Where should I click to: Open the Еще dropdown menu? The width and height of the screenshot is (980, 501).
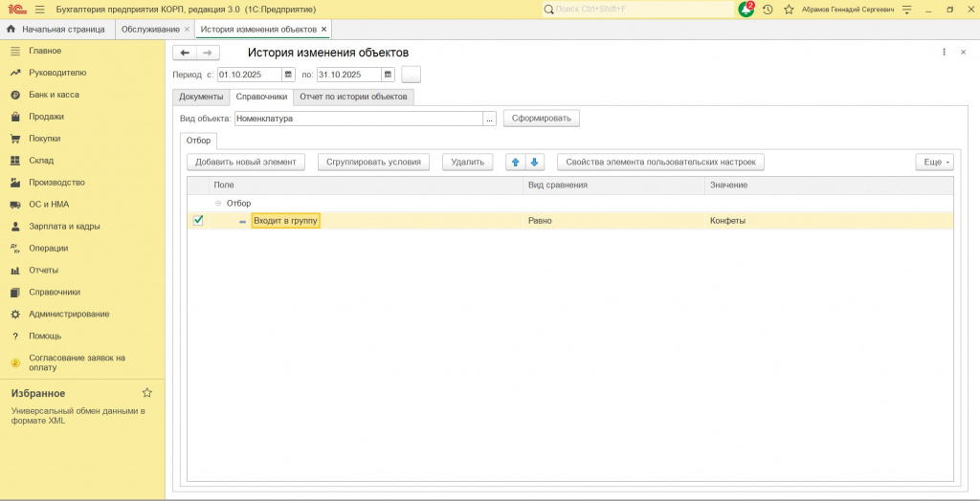point(934,162)
